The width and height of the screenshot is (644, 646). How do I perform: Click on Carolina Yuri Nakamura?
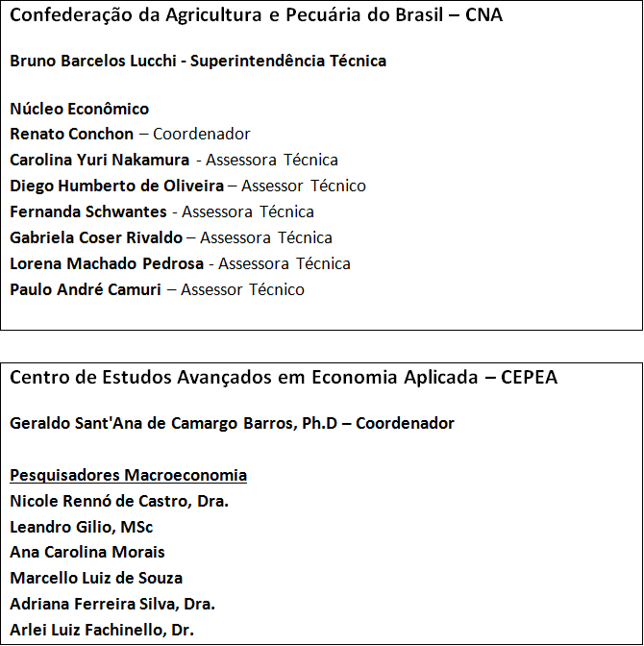coord(100,161)
